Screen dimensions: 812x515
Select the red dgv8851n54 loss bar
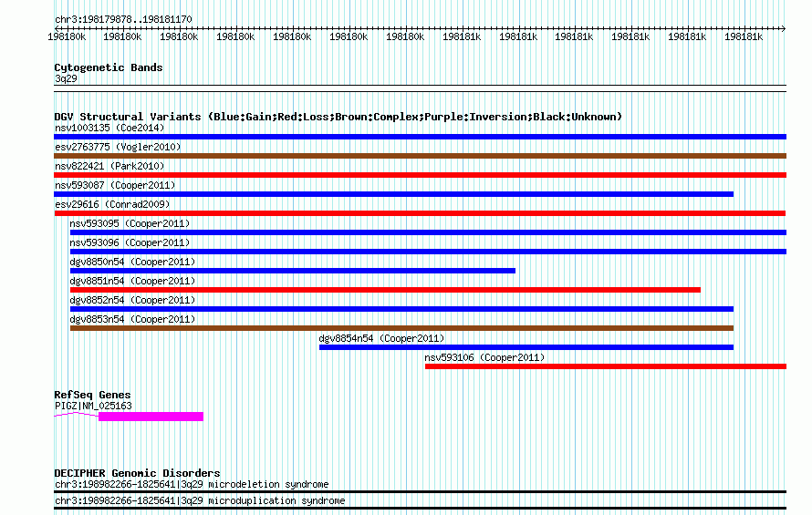point(385,290)
